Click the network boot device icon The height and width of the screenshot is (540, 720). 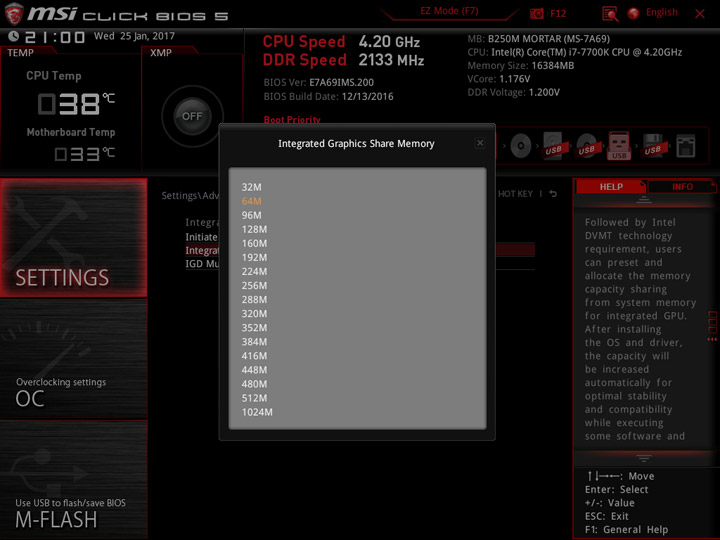pos(686,146)
